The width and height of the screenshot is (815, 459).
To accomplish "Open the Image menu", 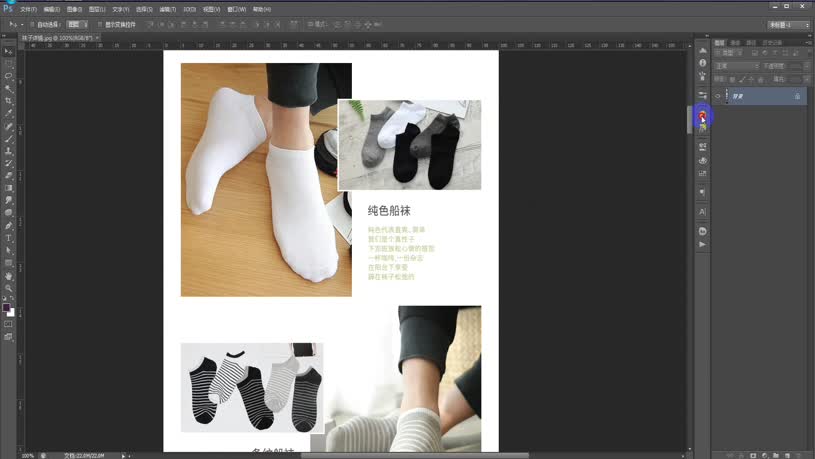I will click(74, 9).
